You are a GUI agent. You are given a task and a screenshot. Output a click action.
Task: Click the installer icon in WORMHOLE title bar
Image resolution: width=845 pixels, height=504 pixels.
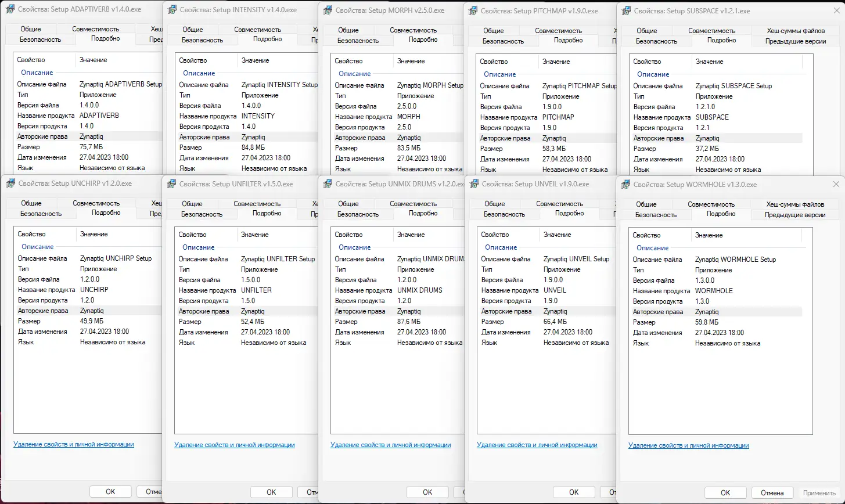[625, 185]
